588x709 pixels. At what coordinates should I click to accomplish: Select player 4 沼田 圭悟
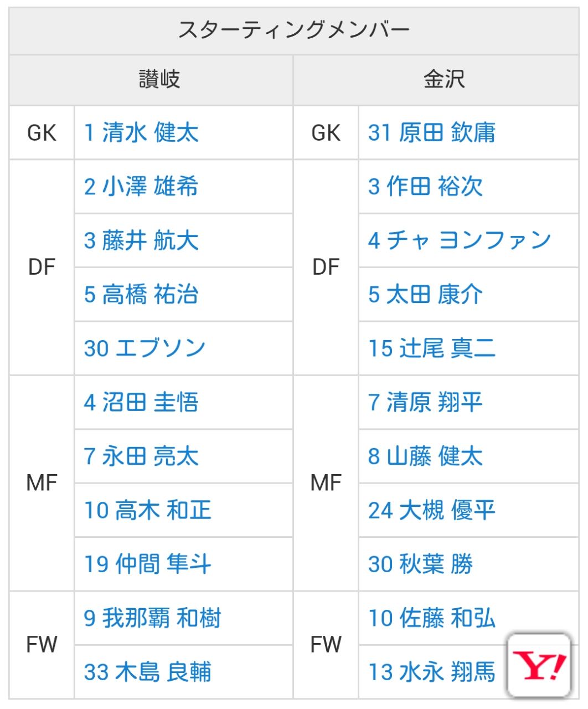141,402
